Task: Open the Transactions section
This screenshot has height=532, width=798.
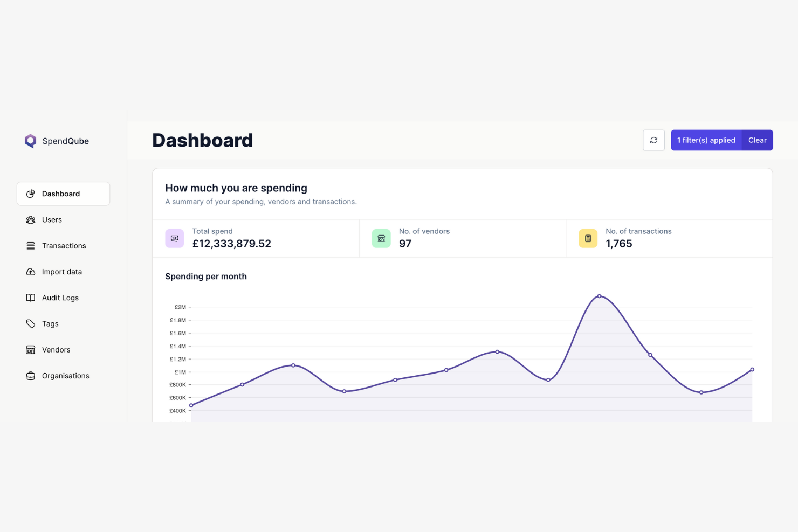Action: click(63, 246)
